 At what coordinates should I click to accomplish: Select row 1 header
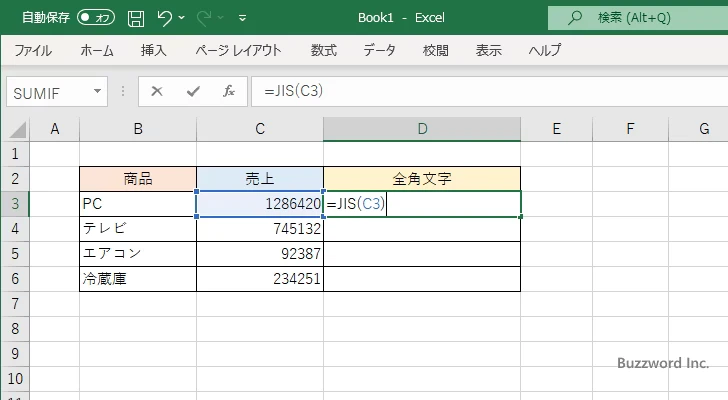(15, 154)
